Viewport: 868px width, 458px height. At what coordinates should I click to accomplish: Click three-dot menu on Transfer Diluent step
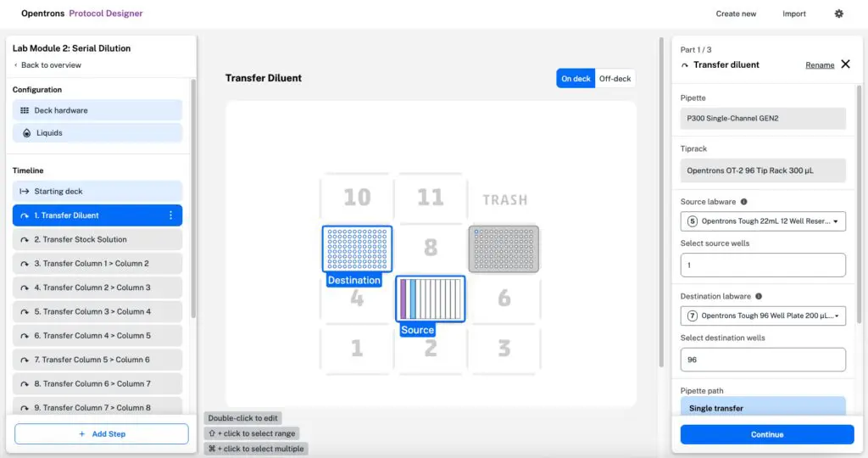click(170, 215)
